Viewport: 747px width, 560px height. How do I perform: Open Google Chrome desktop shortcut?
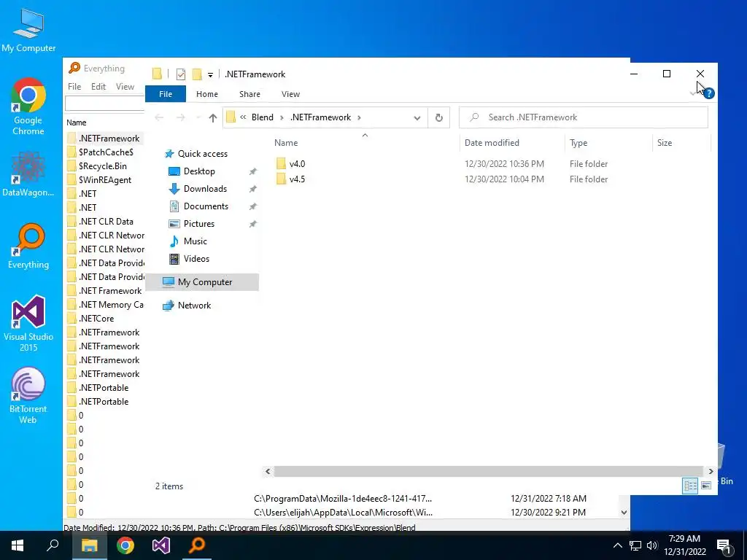pos(28,106)
